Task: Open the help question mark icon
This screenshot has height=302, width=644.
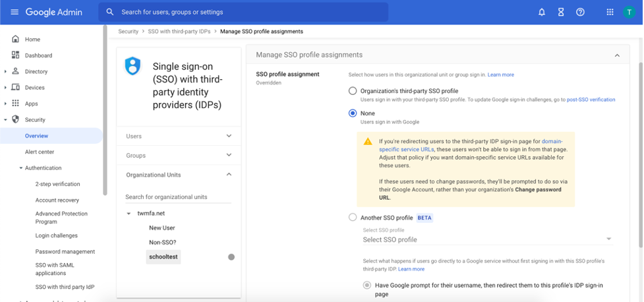Action: (580, 12)
